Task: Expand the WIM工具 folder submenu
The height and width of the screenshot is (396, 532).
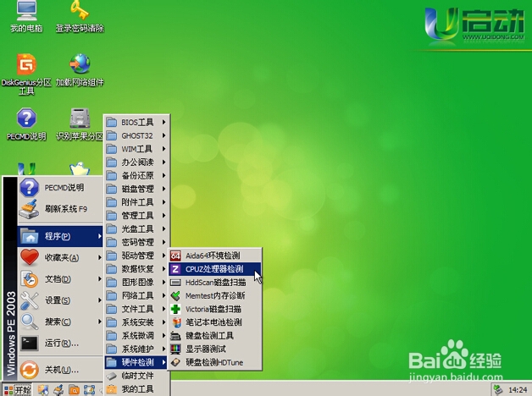Action: coord(136,149)
